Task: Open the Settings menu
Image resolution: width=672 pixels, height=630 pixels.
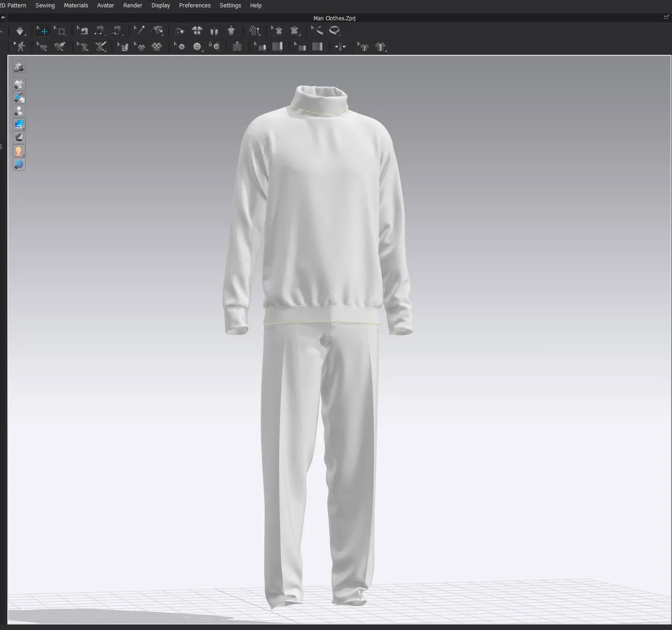Action: coord(230,6)
